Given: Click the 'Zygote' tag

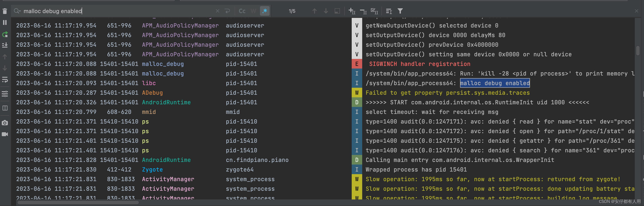Looking at the screenshot, I should (152, 170).
